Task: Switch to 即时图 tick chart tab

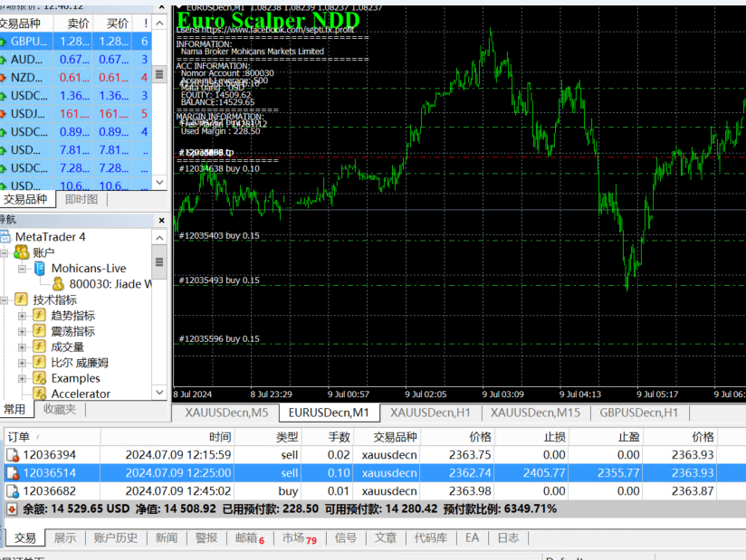Action: pos(81,199)
